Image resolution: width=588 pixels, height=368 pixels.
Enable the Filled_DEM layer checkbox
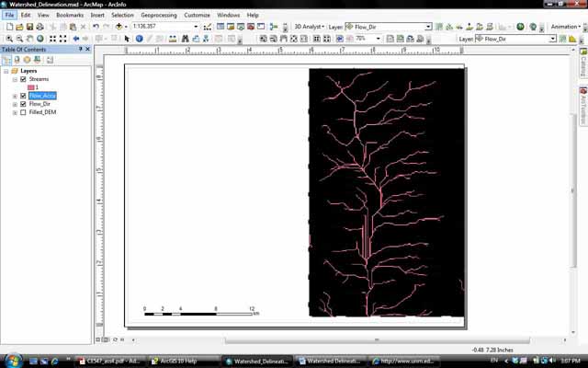pyautogui.click(x=23, y=112)
